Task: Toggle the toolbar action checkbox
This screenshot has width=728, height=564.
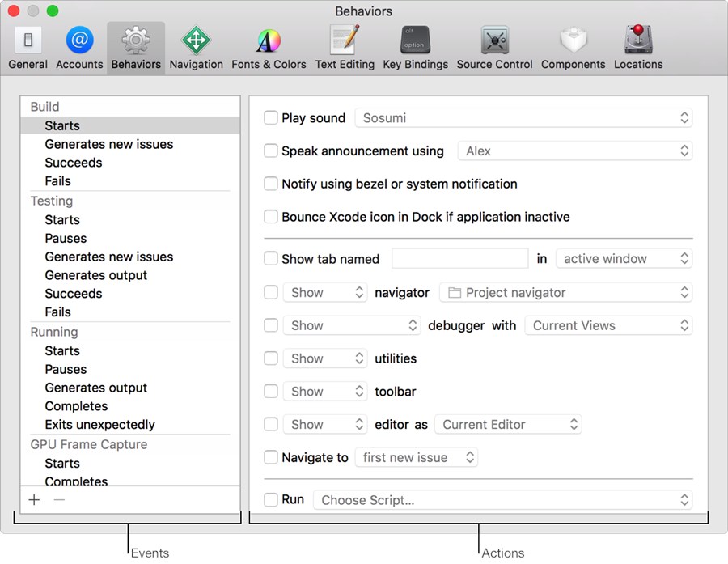Action: point(271,391)
